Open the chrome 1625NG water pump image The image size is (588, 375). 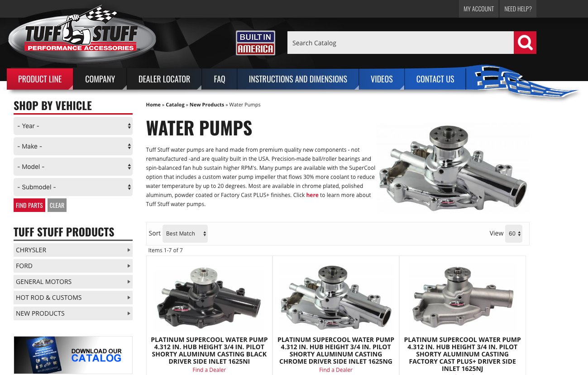pos(336,297)
